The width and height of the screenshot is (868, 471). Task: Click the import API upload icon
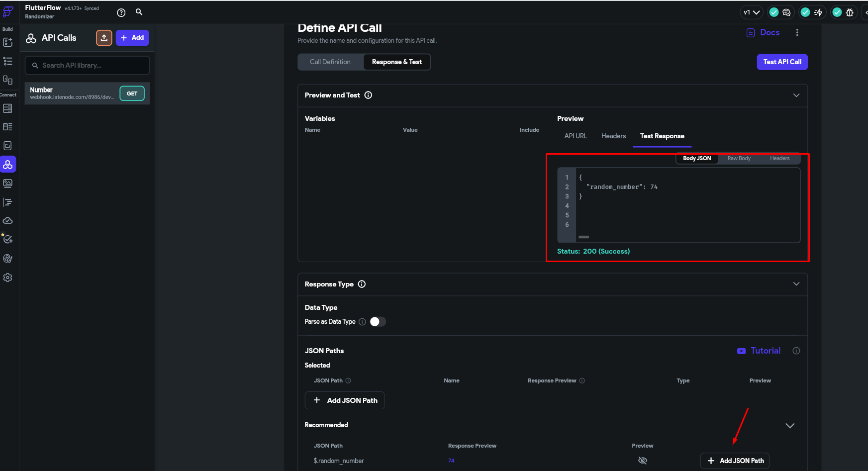[x=104, y=38]
